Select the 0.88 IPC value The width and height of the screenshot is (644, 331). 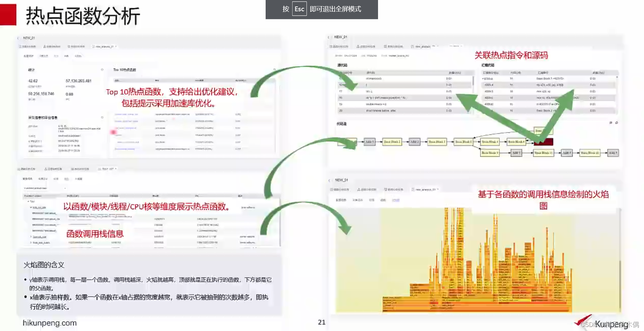point(69,94)
